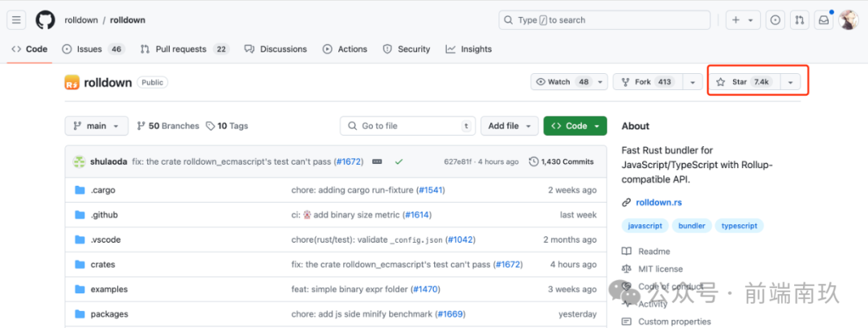Open the .vscode folder

[106, 240]
